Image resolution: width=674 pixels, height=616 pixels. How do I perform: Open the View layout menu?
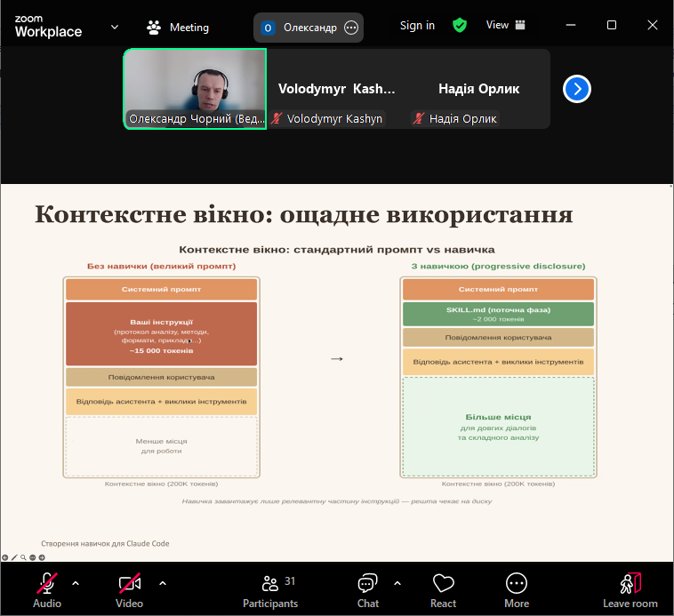[505, 26]
